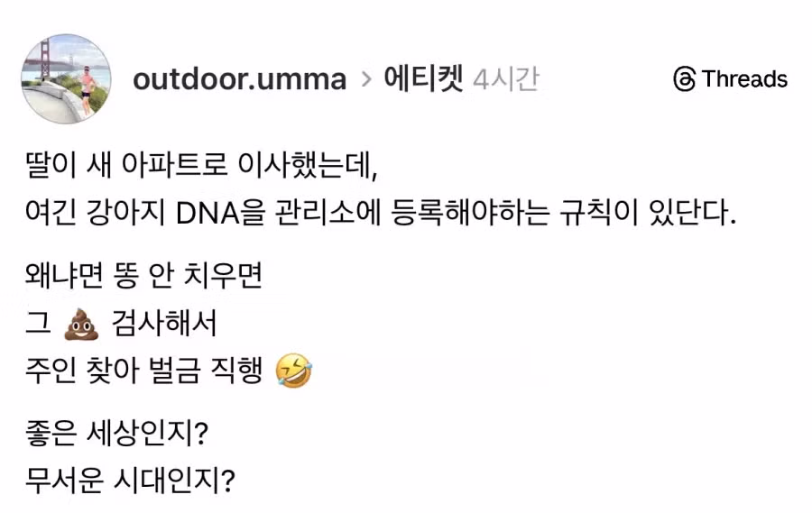The image size is (812, 513).
Task: Click the 4시간 timestamp
Action: [x=505, y=79]
